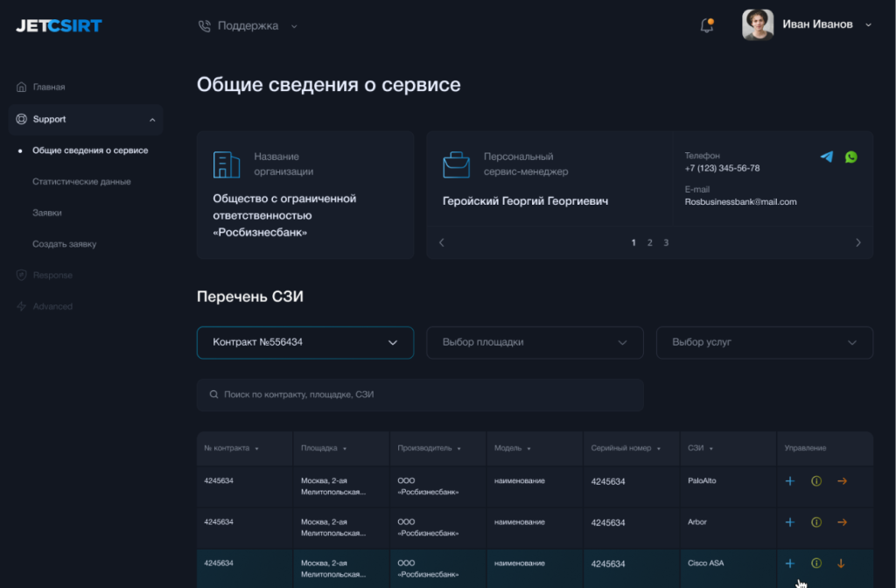The image size is (896, 588).
Task: Click down arrow in Cisco ASA row
Action: pyautogui.click(x=842, y=563)
